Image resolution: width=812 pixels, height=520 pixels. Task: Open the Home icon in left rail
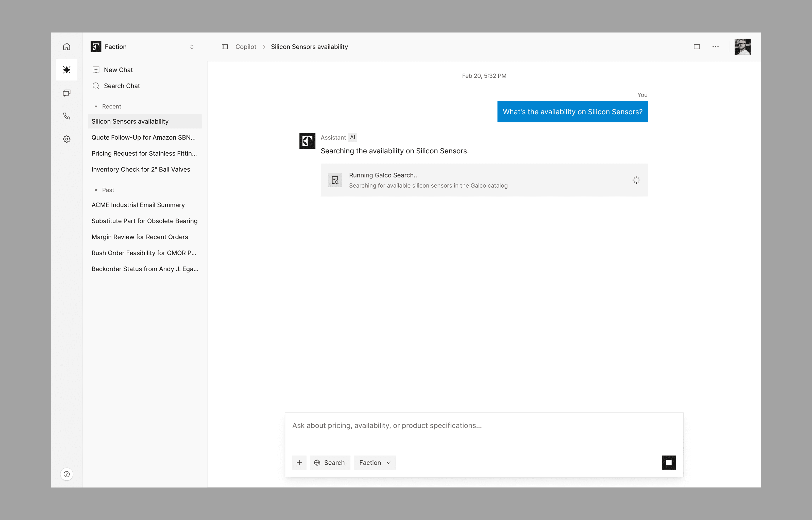click(x=67, y=47)
